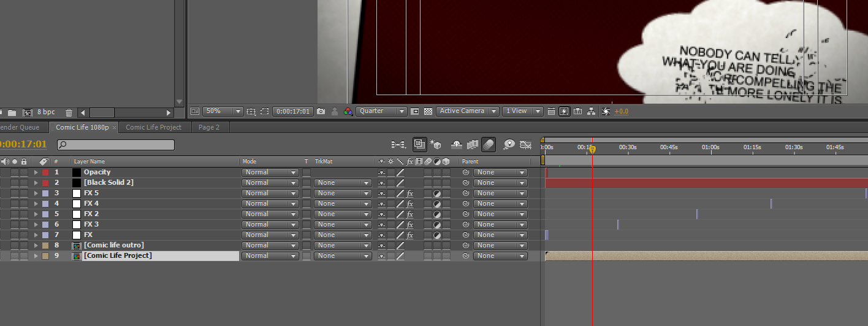Viewport: 868px width, 326px height.
Task: Toggle solo on Black Solid 2 layer
Action: click(x=14, y=183)
